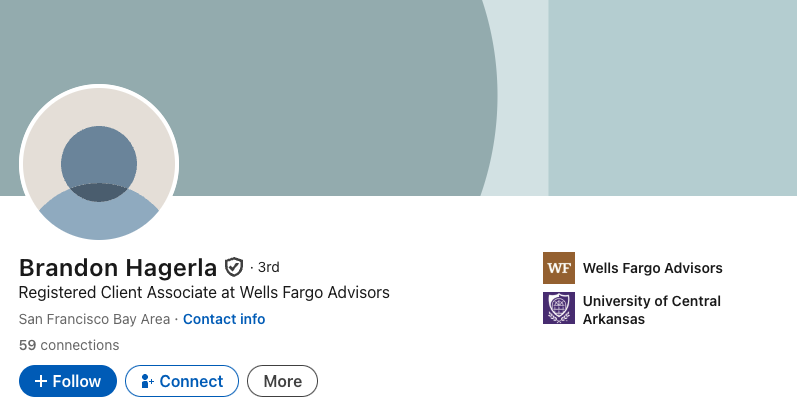Open the Contact info link
Image resolution: width=797 pixels, height=415 pixels.
(224, 319)
